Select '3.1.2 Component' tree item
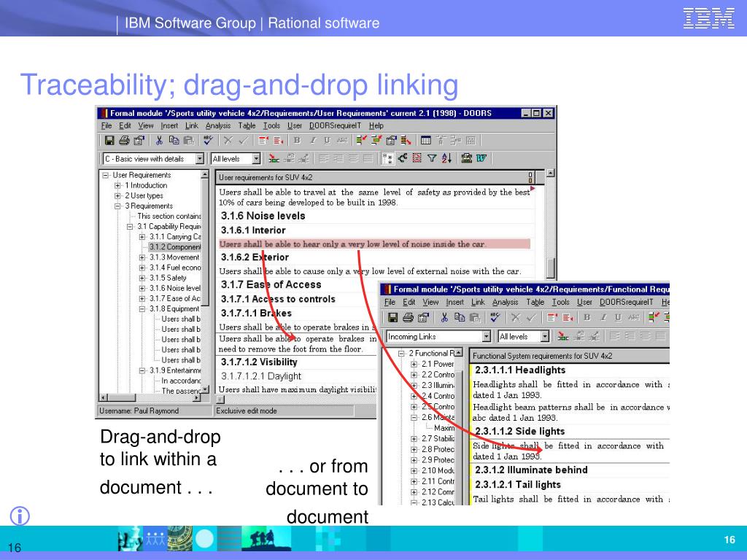 pos(174,246)
